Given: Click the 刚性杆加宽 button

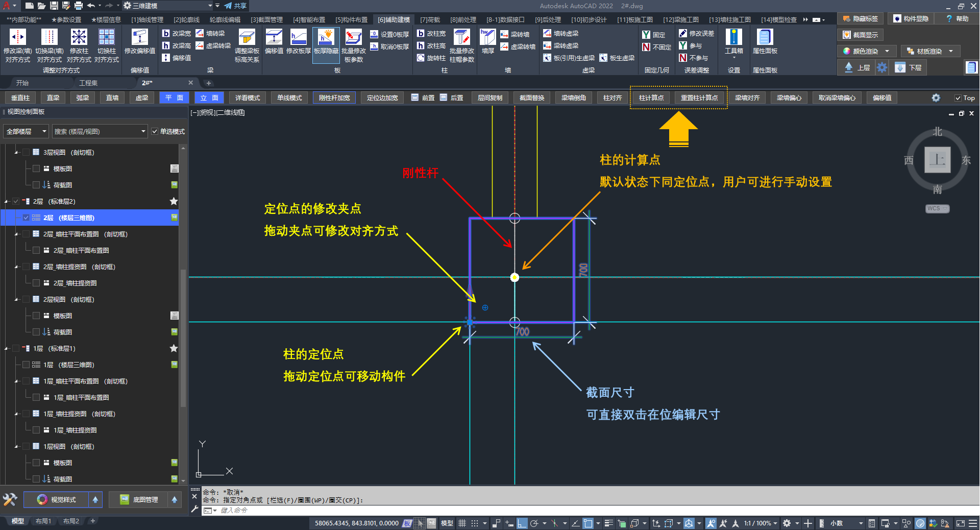Looking at the screenshot, I should [x=334, y=98].
